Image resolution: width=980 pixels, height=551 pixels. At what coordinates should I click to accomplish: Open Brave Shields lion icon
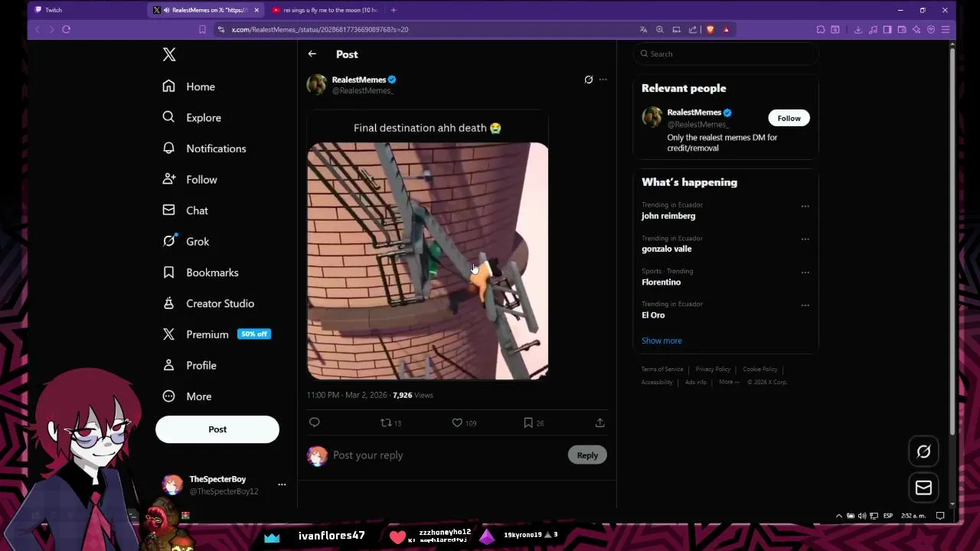click(710, 29)
